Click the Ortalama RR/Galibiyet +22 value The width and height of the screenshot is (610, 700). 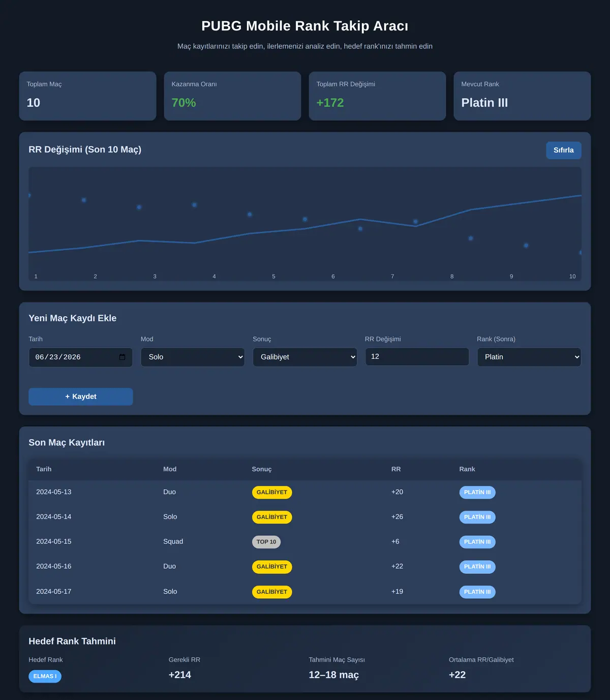pyautogui.click(x=457, y=675)
